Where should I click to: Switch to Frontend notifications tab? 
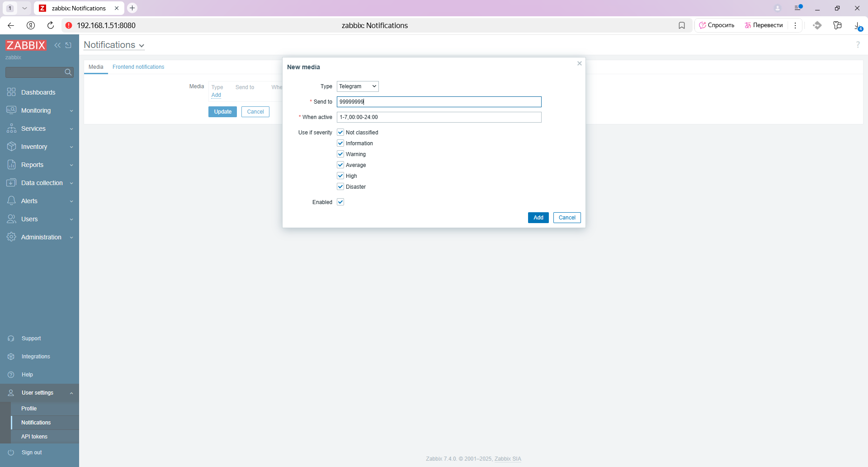(138, 67)
